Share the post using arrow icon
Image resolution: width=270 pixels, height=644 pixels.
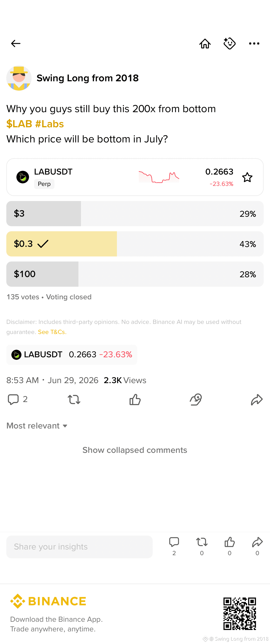(257, 399)
